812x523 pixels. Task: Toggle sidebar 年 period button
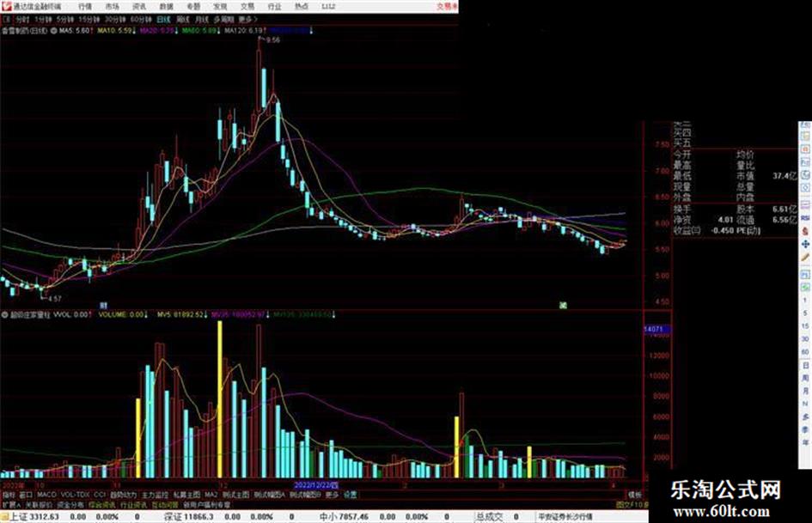point(805,443)
